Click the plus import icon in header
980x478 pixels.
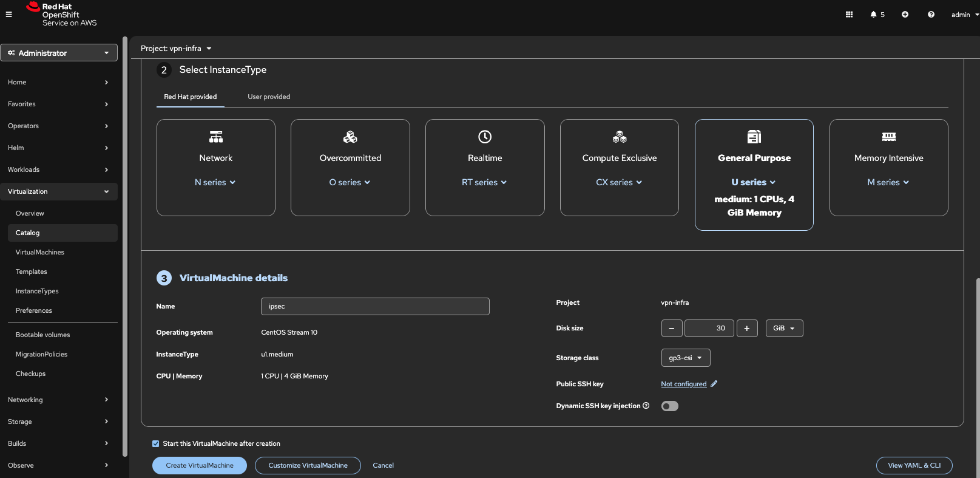(905, 15)
